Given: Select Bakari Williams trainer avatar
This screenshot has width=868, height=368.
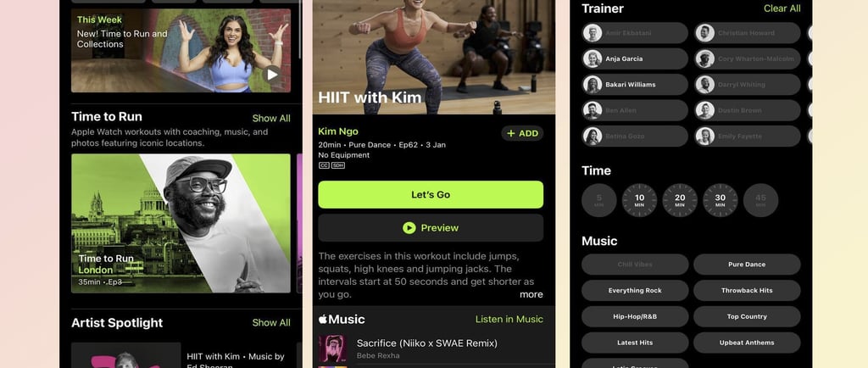Looking at the screenshot, I should (593, 85).
